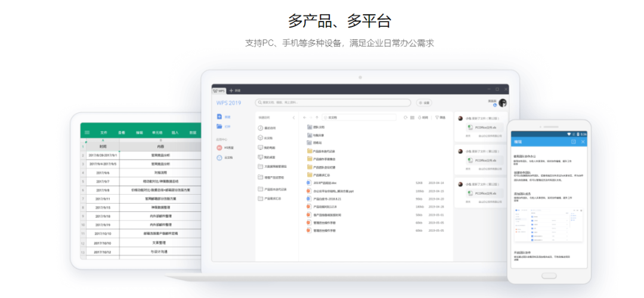This screenshot has width=644, height=298.
Task: Click the 设置 settings button near search
Action: click(x=425, y=103)
